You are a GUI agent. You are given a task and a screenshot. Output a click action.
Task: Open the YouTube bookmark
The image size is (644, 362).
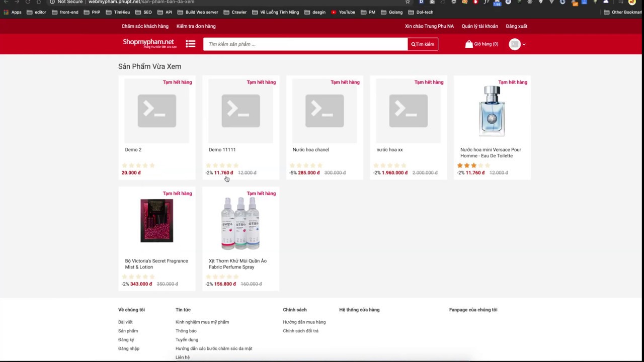343,12
